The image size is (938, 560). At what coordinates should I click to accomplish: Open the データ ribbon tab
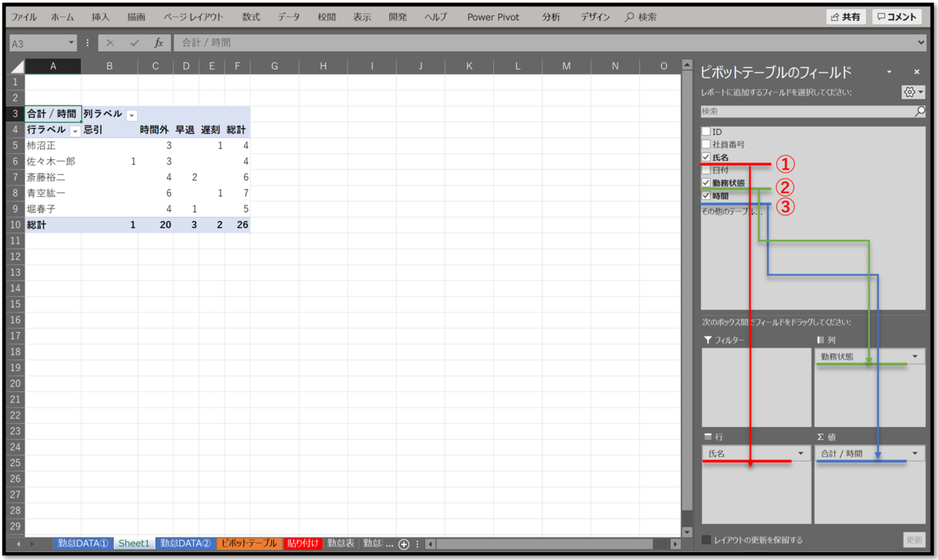pos(288,16)
